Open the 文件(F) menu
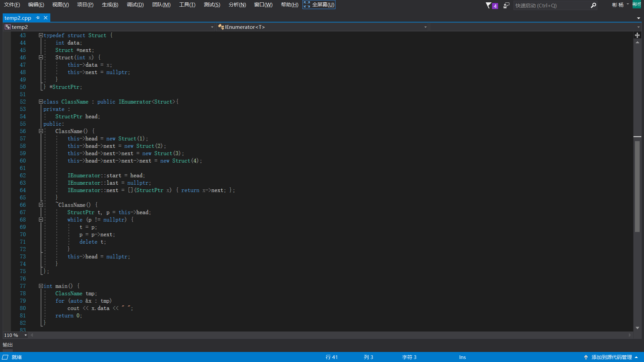 (12, 5)
